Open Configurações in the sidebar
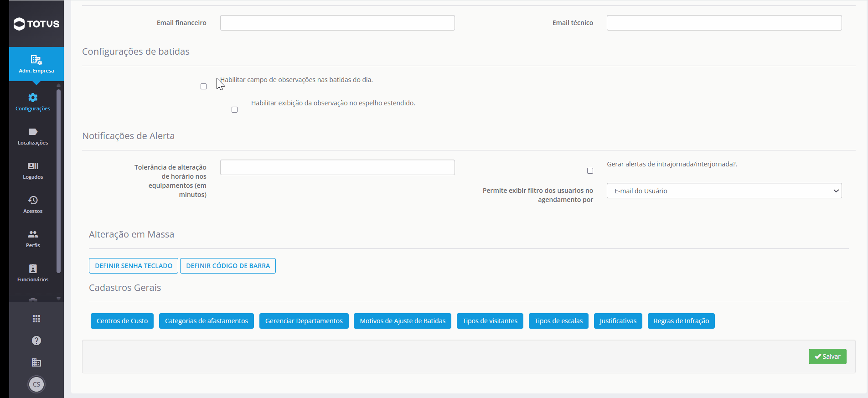Image resolution: width=868 pixels, height=398 pixels. click(x=33, y=102)
